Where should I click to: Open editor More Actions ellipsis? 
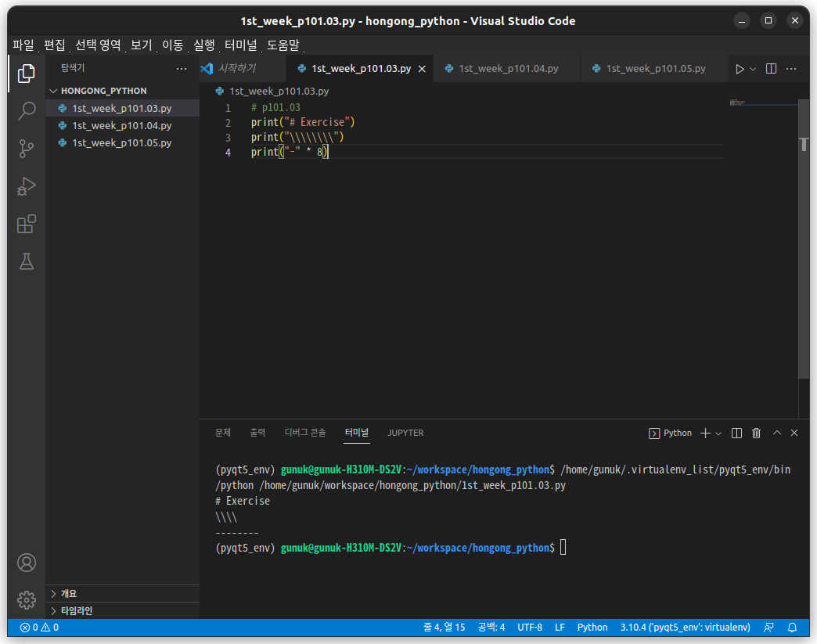(791, 69)
